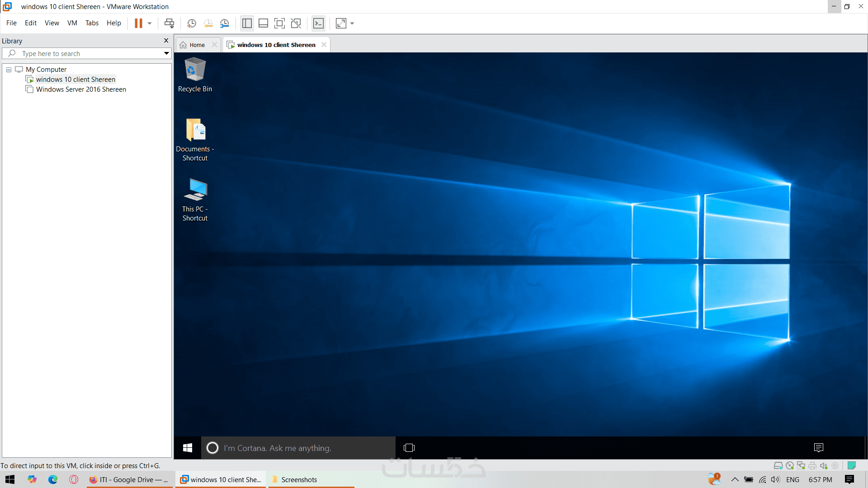Pause the virtual machine

point(138,23)
